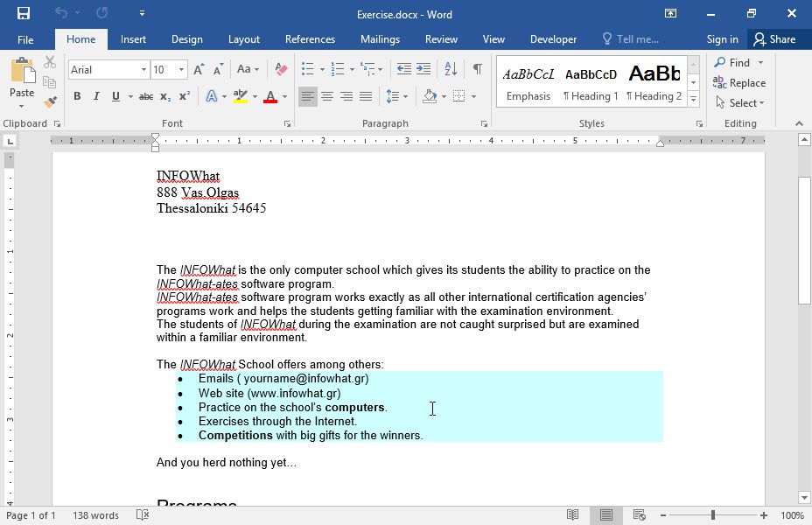The width and height of the screenshot is (812, 525).
Task: Align text to the right
Action: click(346, 96)
